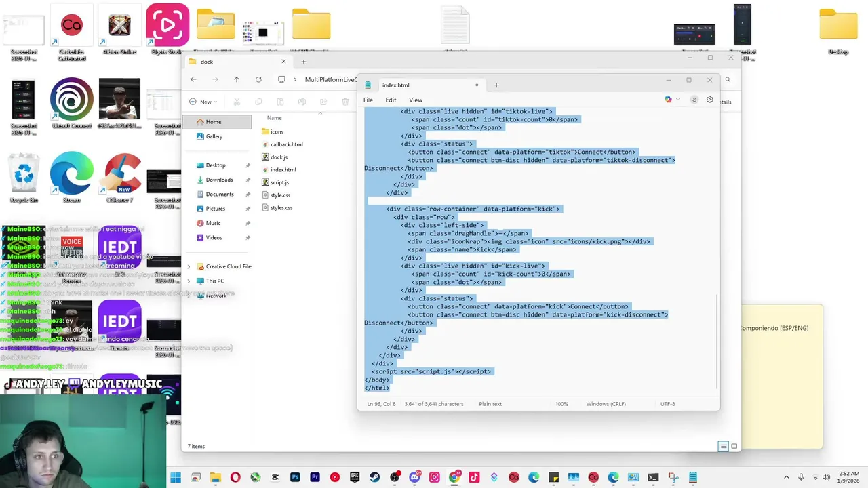
Task: Open Opera from the taskbar
Action: [235, 478]
